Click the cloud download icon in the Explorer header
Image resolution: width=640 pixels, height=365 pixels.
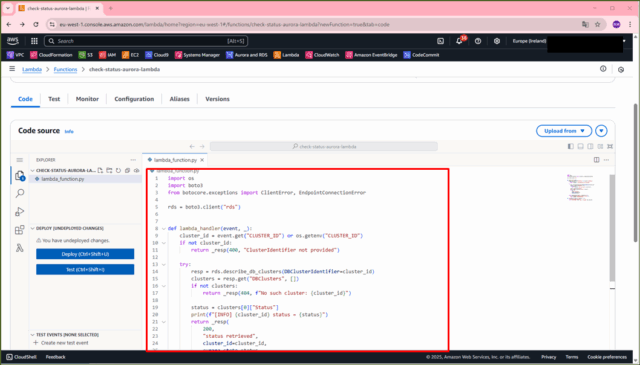[136, 170]
